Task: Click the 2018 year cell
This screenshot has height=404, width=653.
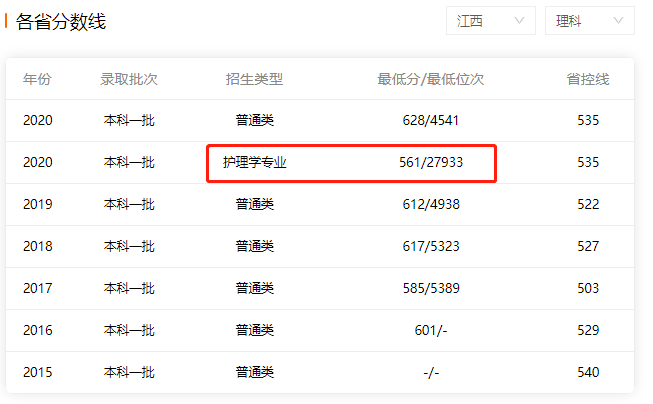Action: click(x=37, y=246)
